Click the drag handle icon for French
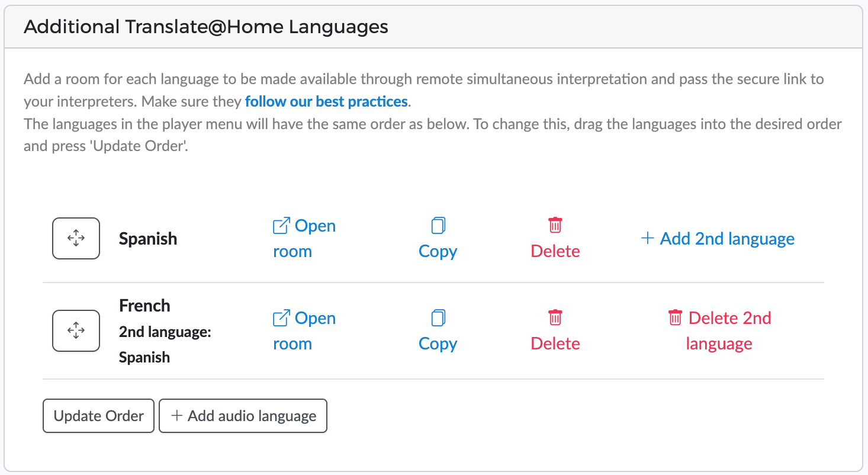The width and height of the screenshot is (868, 475). pyautogui.click(x=76, y=330)
